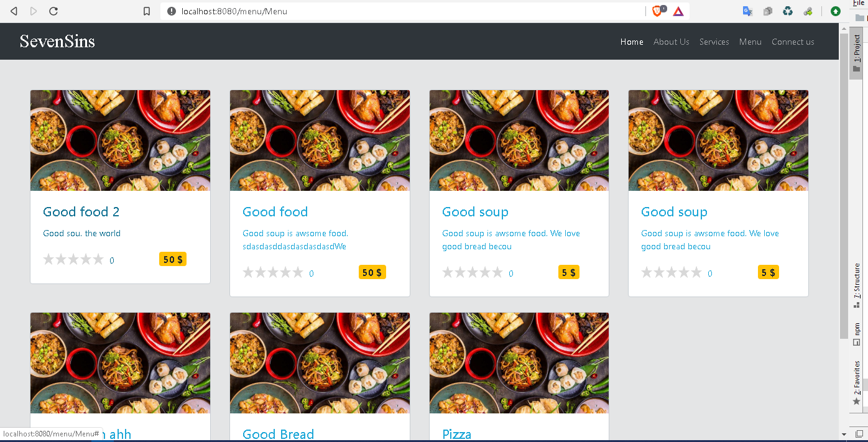868x442 pixels.
Task: Rate Good food 2 with the fifth star
Action: 98,259
